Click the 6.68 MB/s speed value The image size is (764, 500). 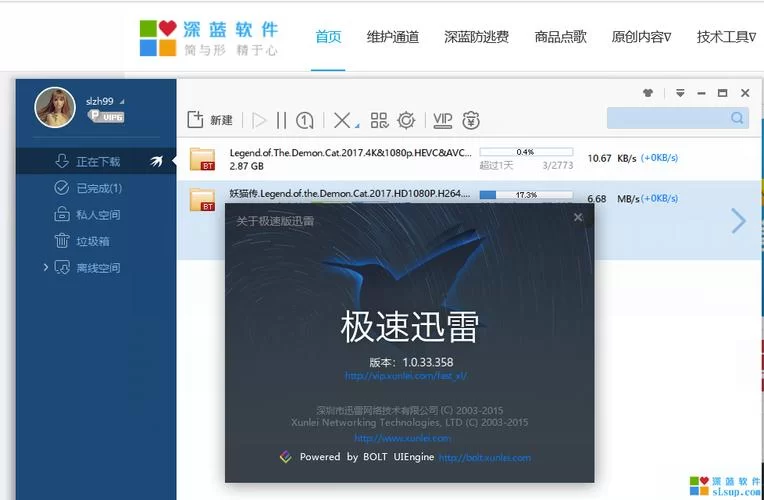(613, 198)
